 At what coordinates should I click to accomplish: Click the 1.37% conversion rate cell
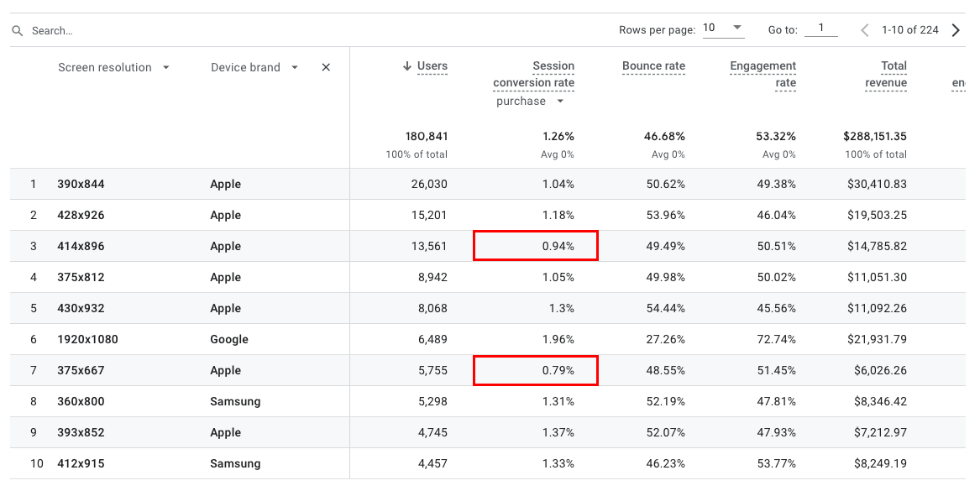pyautogui.click(x=558, y=433)
